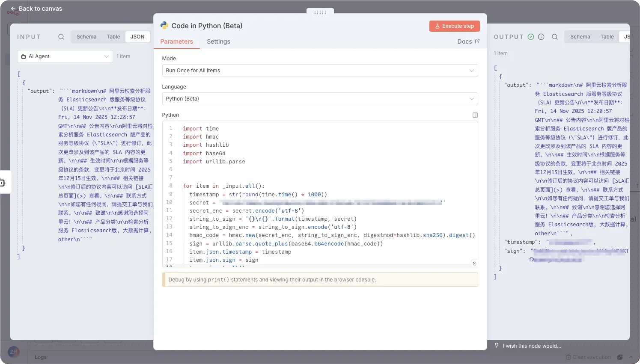Click the output panel search icon
Viewport: 640px width, 364px height.
[x=555, y=37]
